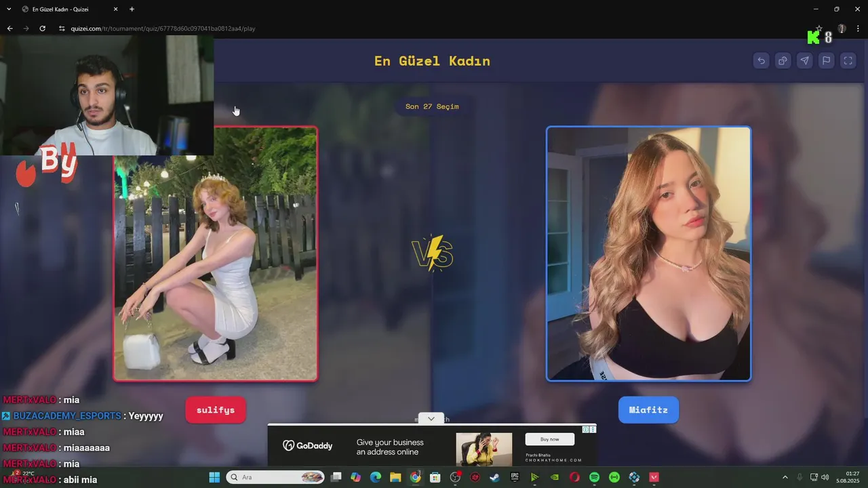Open network settings tray icon
Viewport: 868px width, 488px height.
tap(814, 477)
